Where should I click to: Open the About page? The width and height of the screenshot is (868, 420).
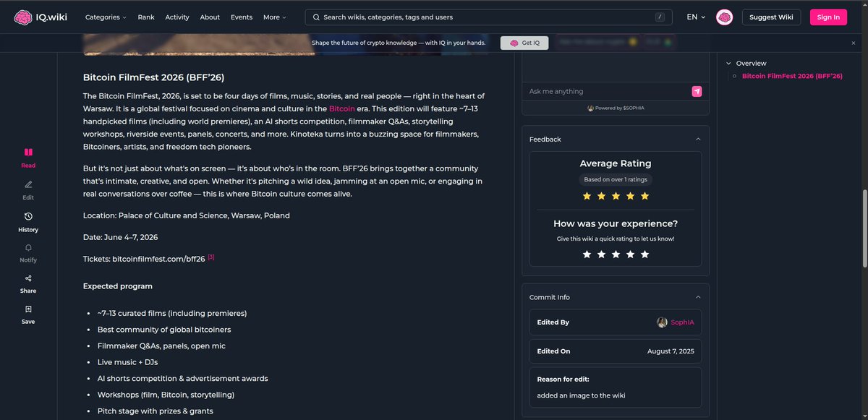(210, 17)
